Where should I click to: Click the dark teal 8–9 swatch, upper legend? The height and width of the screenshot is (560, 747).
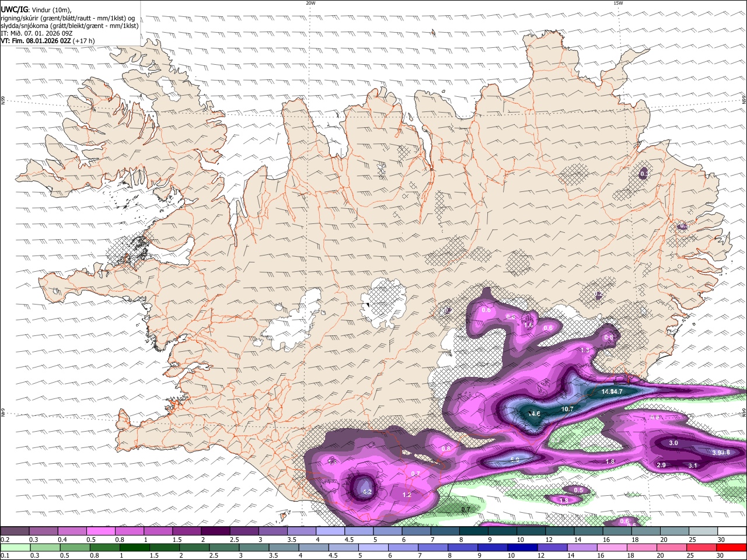point(474,531)
